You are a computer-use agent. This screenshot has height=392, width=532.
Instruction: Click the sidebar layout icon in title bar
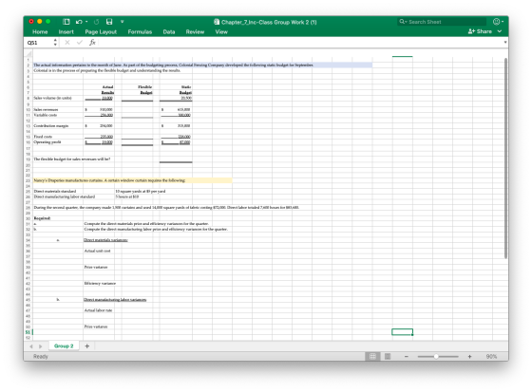tap(66, 22)
